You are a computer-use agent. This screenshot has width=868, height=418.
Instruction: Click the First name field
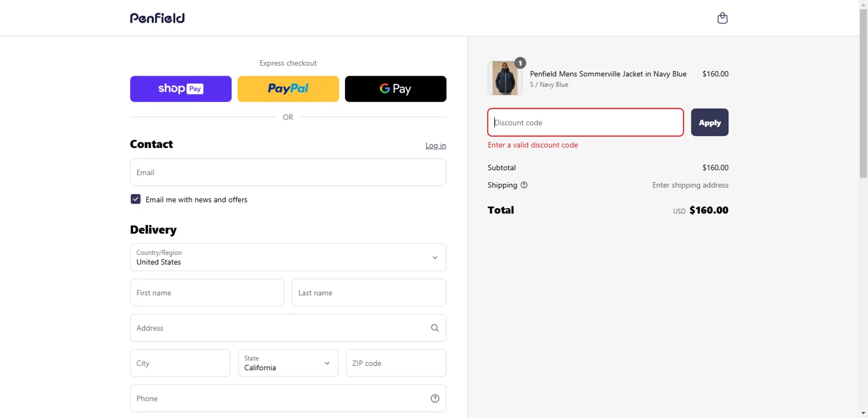coord(207,293)
